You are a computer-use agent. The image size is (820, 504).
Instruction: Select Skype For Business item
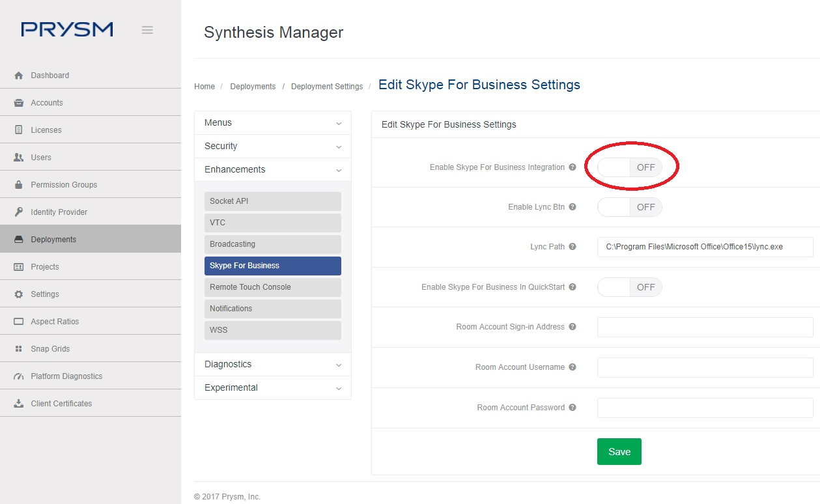[273, 266]
